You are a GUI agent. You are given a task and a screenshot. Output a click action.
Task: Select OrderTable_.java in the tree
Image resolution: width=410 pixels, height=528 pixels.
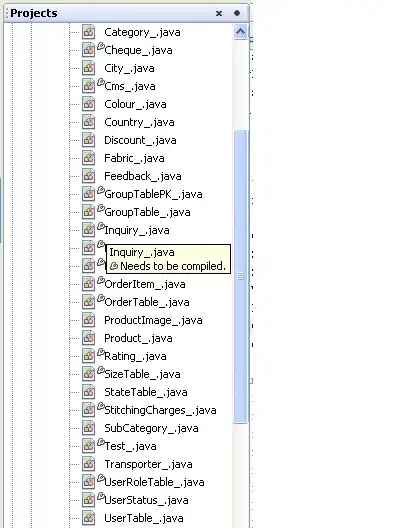pos(147,302)
